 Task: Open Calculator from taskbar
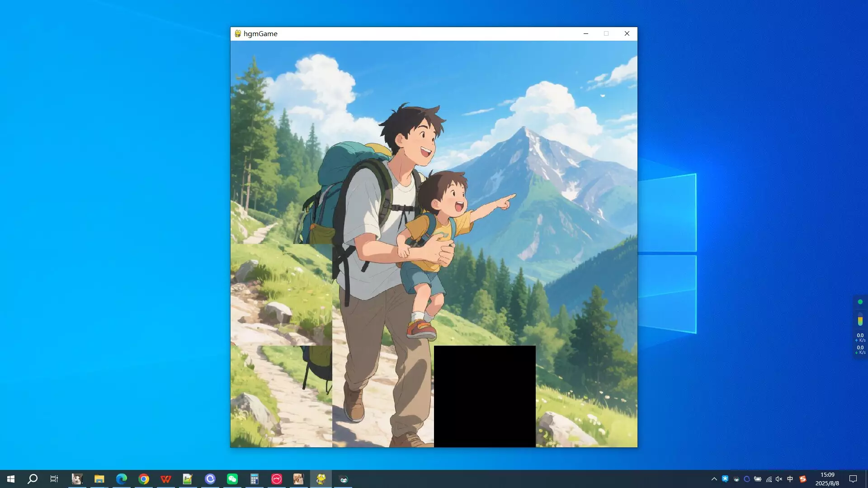coord(255,479)
